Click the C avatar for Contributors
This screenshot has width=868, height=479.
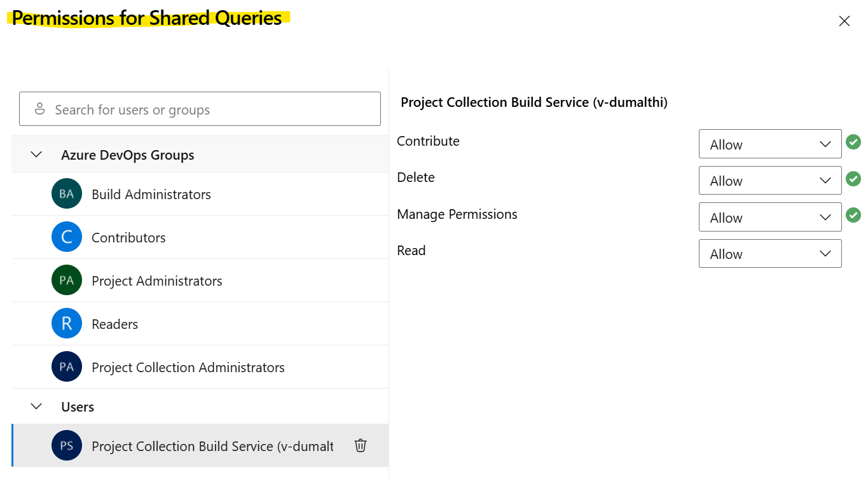[x=67, y=237]
